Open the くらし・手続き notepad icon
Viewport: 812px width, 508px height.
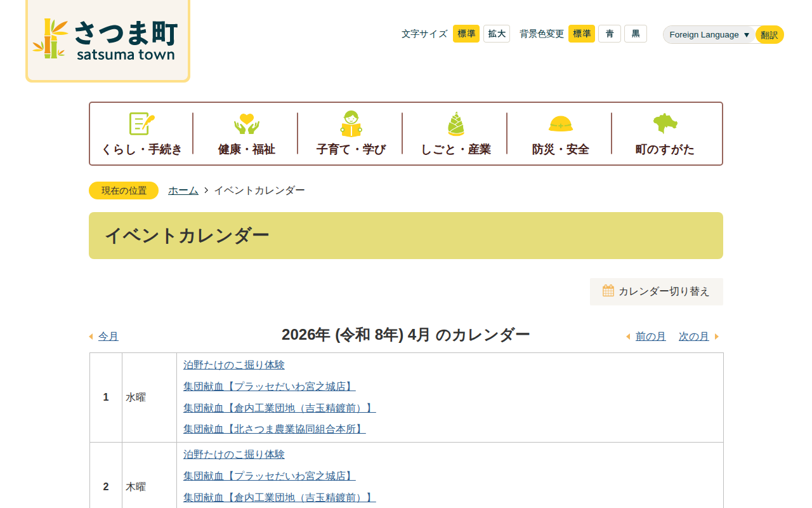(x=142, y=124)
